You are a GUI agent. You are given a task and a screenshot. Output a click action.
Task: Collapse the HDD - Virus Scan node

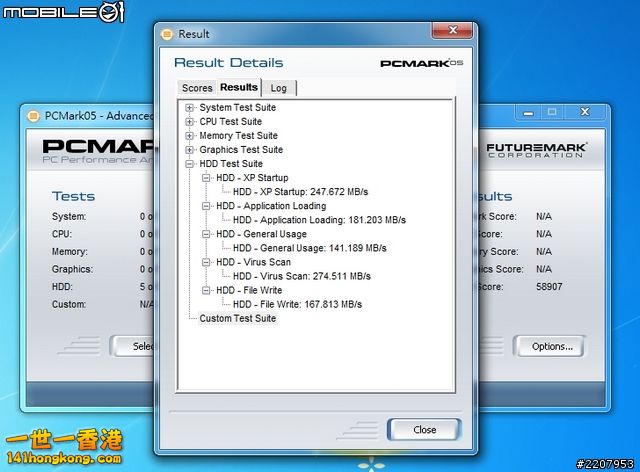(x=206, y=262)
